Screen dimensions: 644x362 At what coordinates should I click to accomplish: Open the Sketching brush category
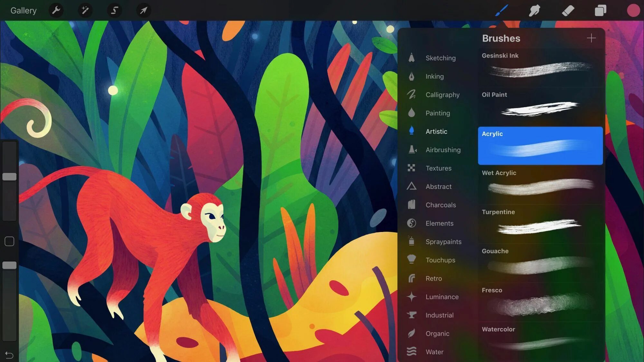coord(440,58)
